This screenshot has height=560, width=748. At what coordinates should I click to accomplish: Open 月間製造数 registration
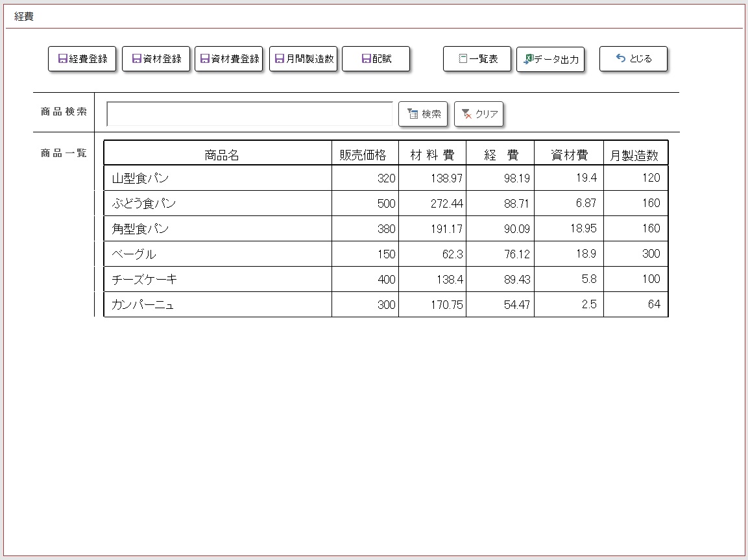[x=304, y=58]
